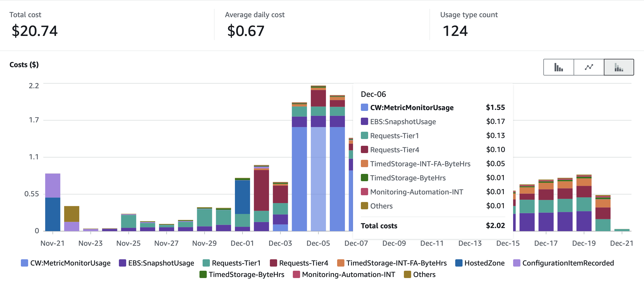Toggle Requests-Tier4 legend swatch at bottom
The height and width of the screenshot is (290, 644).
pos(273,263)
